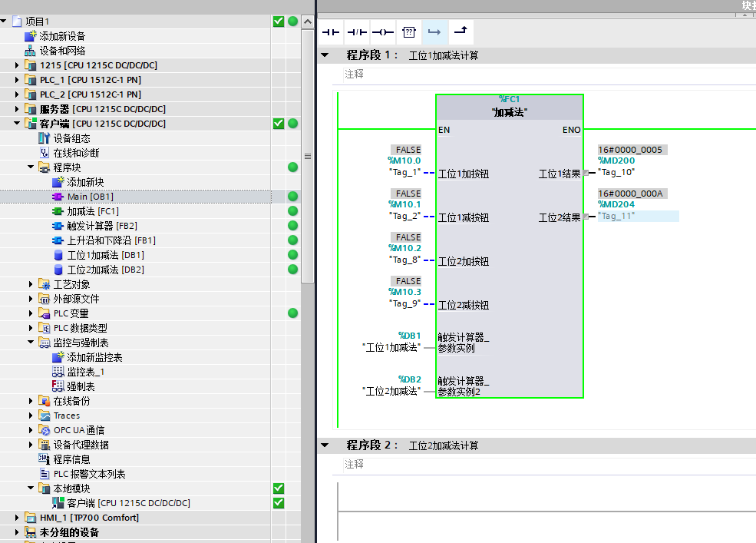Select Main [OB1] in the program blocks

(x=81, y=196)
